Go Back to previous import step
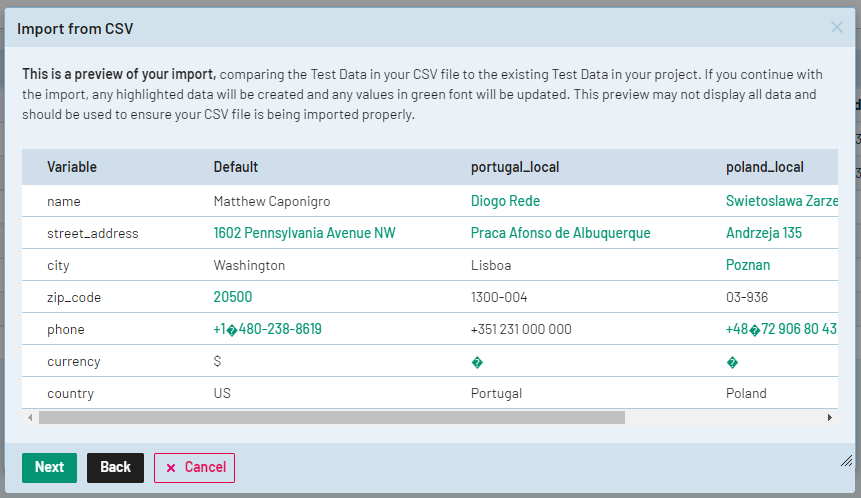The image size is (861, 498). pyautogui.click(x=115, y=467)
